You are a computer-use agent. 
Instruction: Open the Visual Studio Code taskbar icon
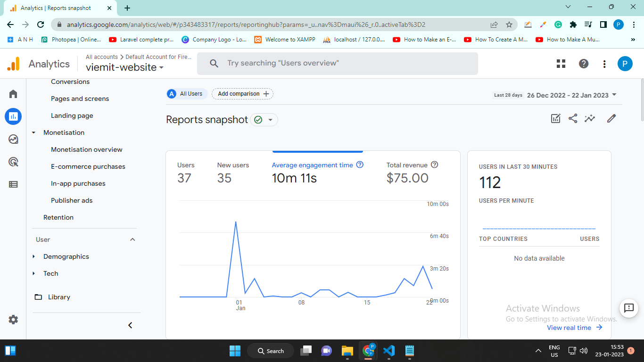[389, 351]
